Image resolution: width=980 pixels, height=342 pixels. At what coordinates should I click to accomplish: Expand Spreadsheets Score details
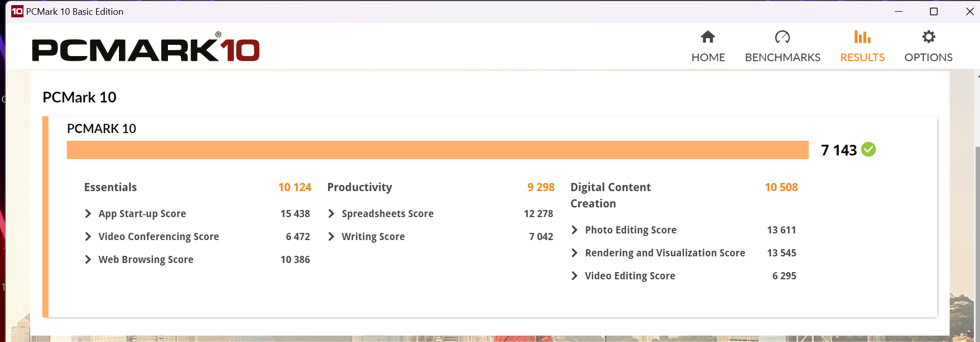331,214
